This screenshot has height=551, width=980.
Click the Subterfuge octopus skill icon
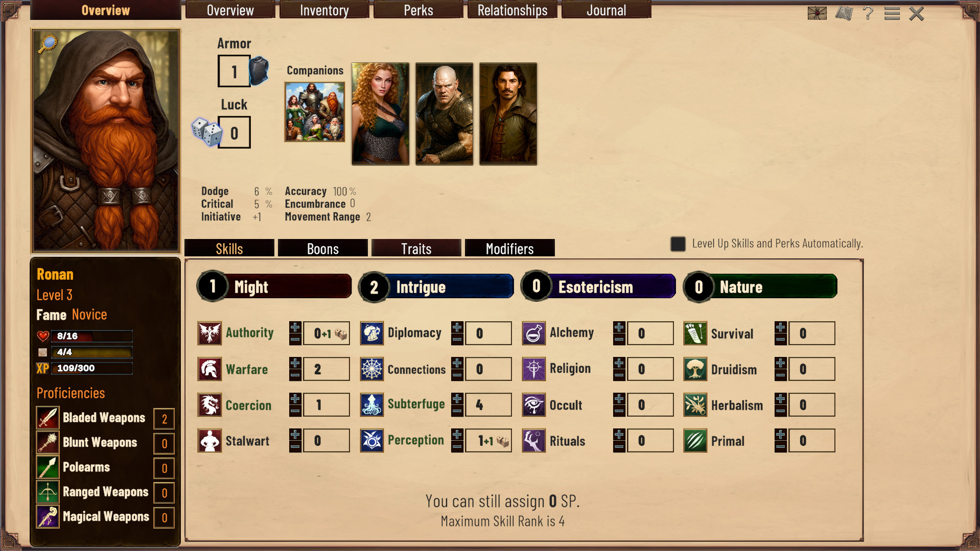(x=372, y=405)
